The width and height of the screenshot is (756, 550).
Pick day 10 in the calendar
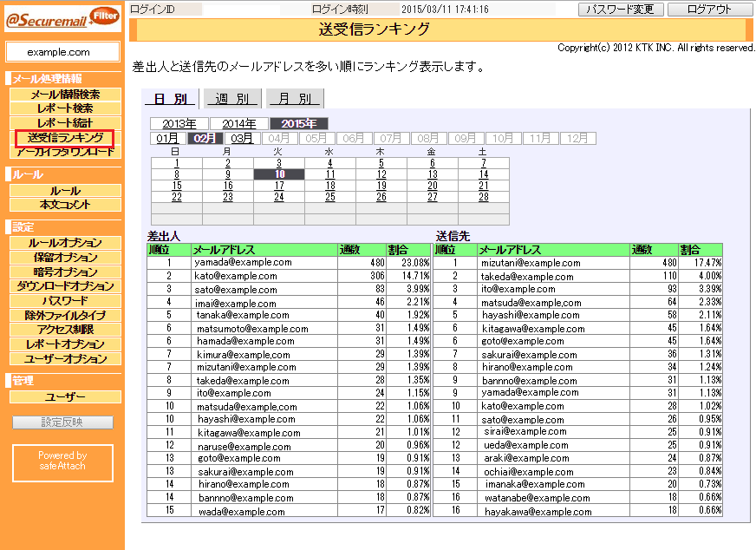pos(279,174)
